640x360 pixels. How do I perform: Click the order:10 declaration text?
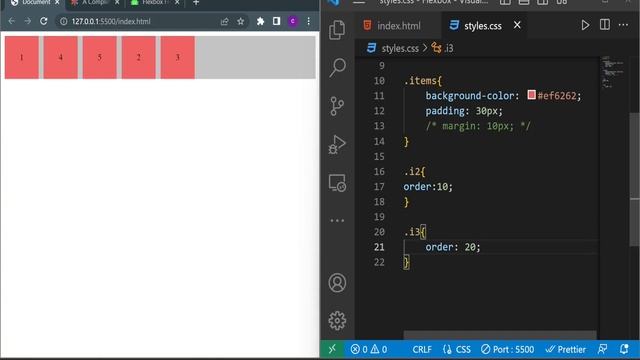coord(428,187)
